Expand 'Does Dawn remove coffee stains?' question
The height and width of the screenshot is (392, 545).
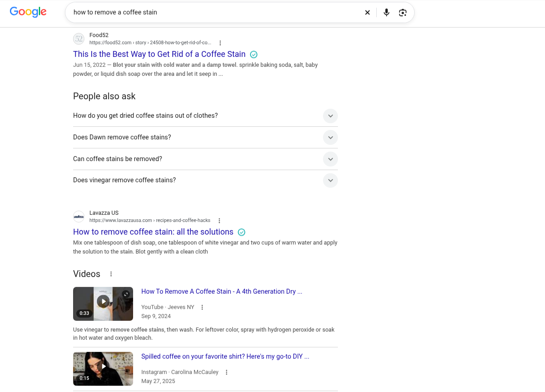[330, 138]
